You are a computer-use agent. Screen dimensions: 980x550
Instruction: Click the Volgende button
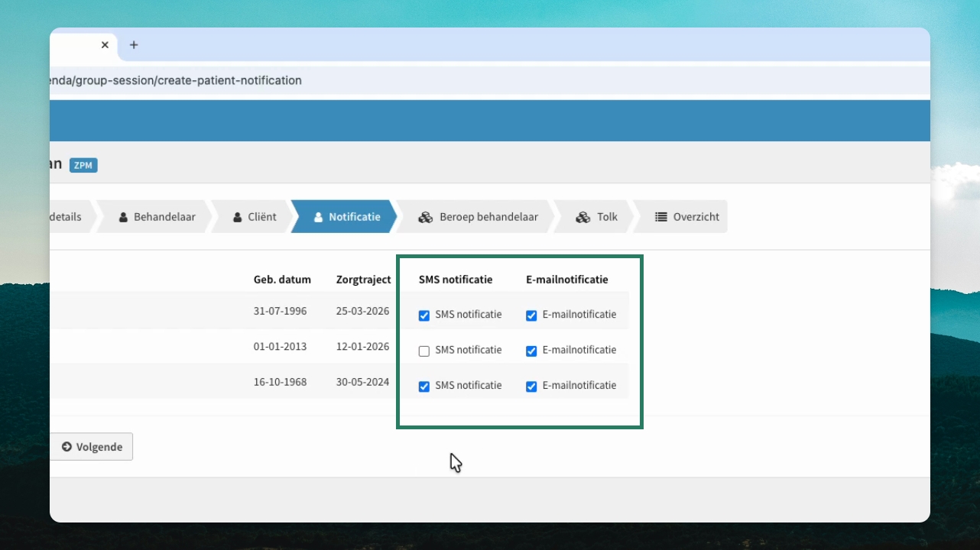92,447
